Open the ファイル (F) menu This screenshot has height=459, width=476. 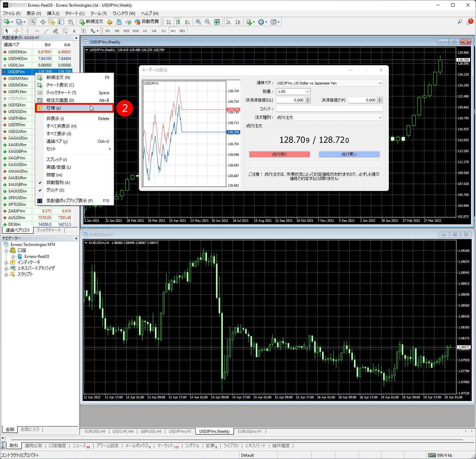[x=12, y=14]
